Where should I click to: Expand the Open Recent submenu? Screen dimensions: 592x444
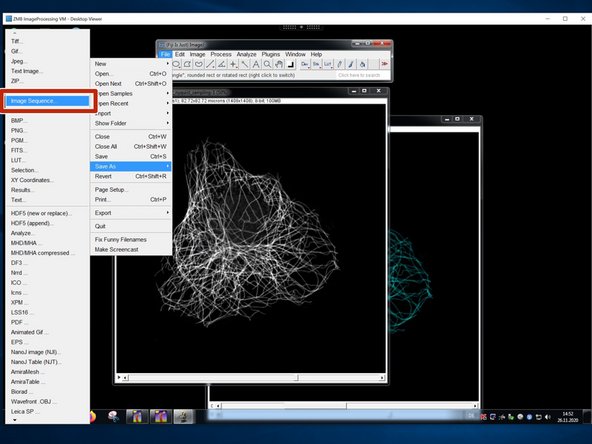pyautogui.click(x=131, y=103)
